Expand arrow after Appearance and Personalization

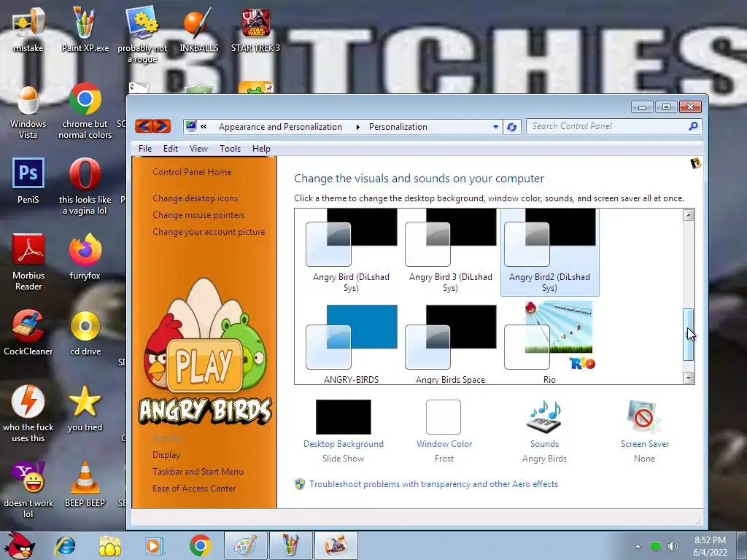pos(357,127)
